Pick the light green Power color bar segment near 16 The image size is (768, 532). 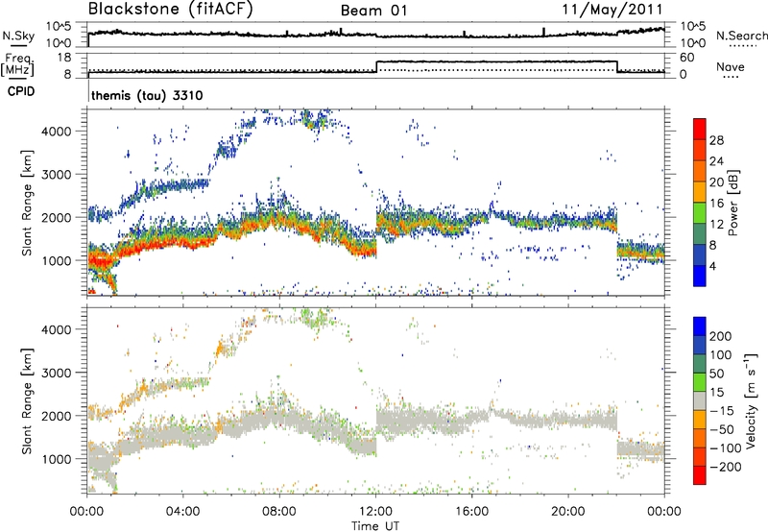pos(700,212)
